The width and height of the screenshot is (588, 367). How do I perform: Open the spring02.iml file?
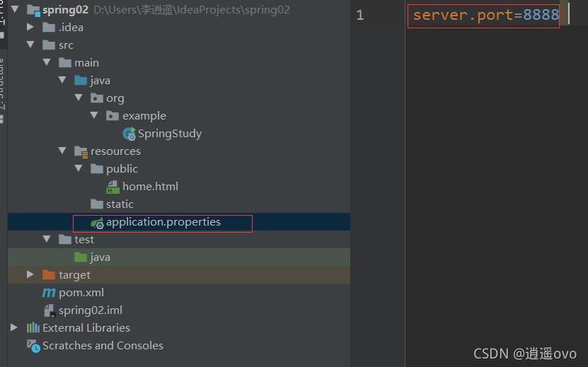pyautogui.click(x=91, y=310)
